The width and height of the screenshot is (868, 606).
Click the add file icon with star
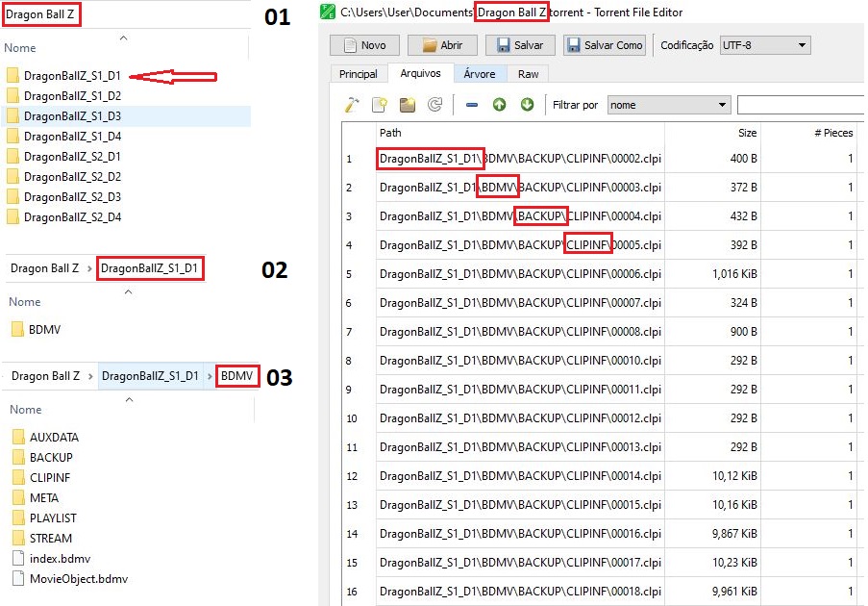[379, 105]
